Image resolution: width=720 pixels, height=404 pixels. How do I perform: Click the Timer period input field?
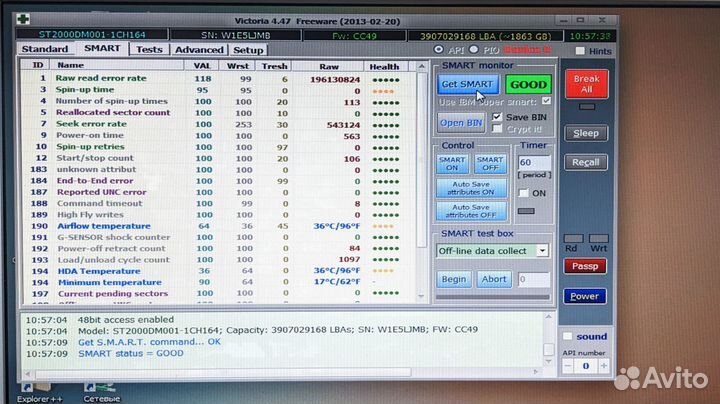coord(531,163)
